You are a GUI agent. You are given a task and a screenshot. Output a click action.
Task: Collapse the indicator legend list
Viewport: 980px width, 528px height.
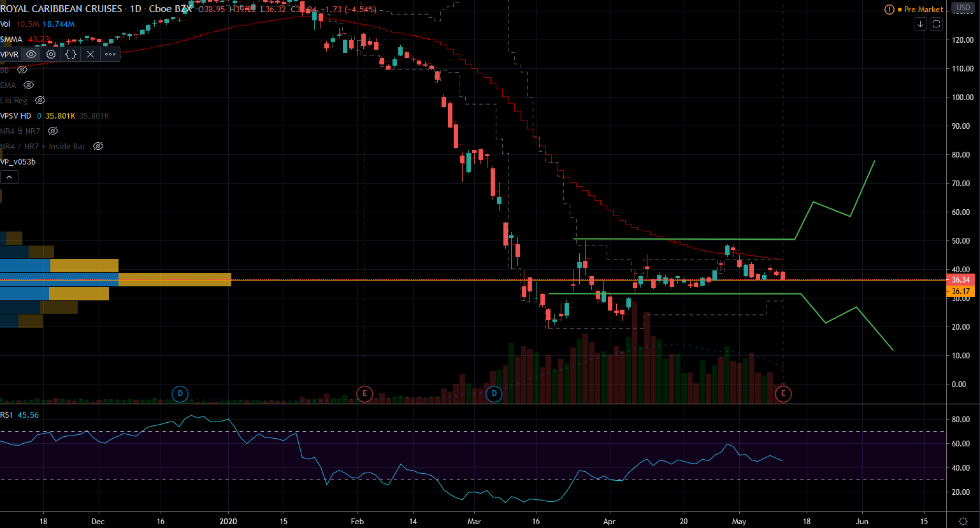[9, 177]
